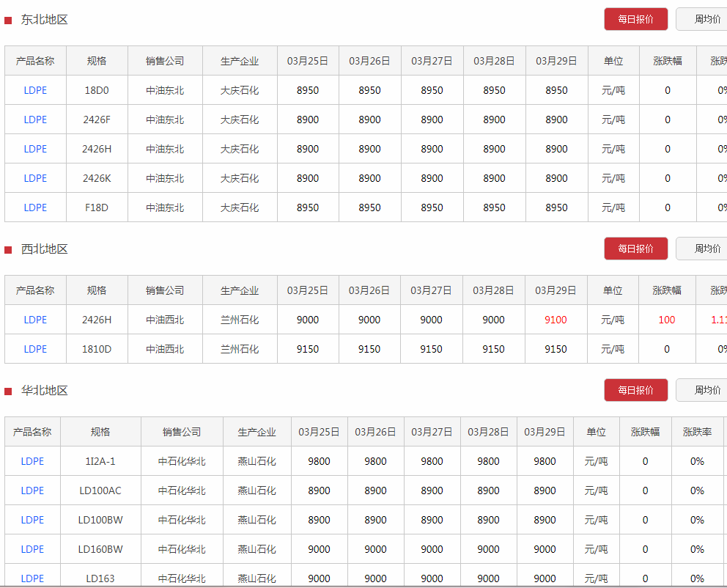Open LDPE link in 2426F row
Image resolution: width=727 pixels, height=588 pixels.
(x=35, y=120)
